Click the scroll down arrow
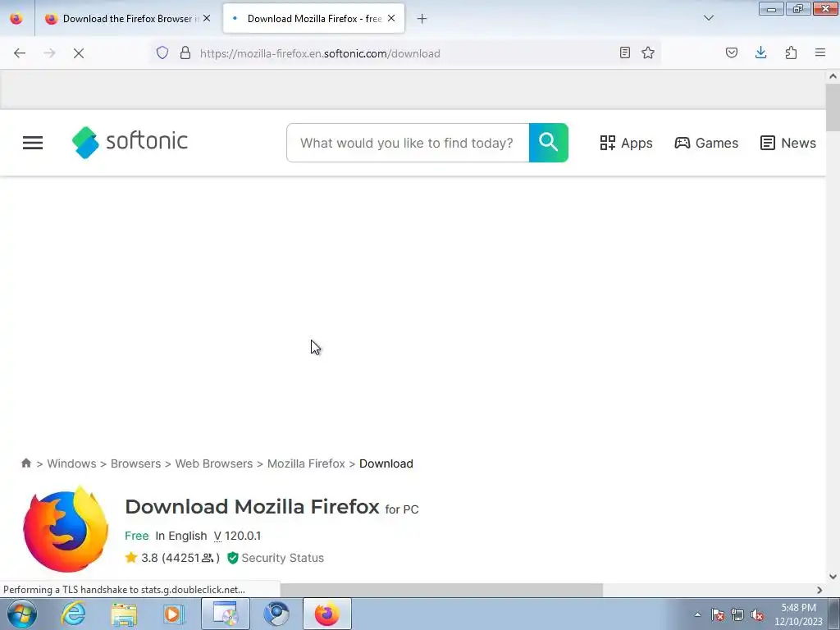The height and width of the screenshot is (630, 840). (x=833, y=577)
